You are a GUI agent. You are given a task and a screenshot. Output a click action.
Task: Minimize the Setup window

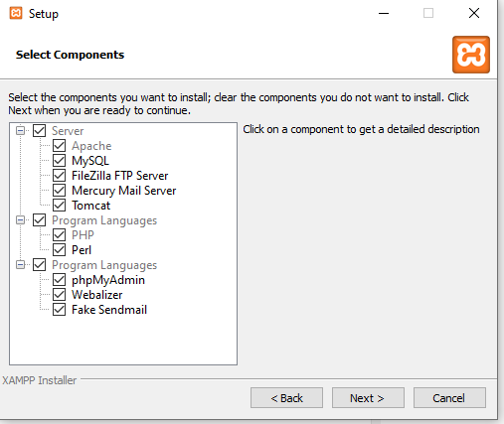coord(384,13)
